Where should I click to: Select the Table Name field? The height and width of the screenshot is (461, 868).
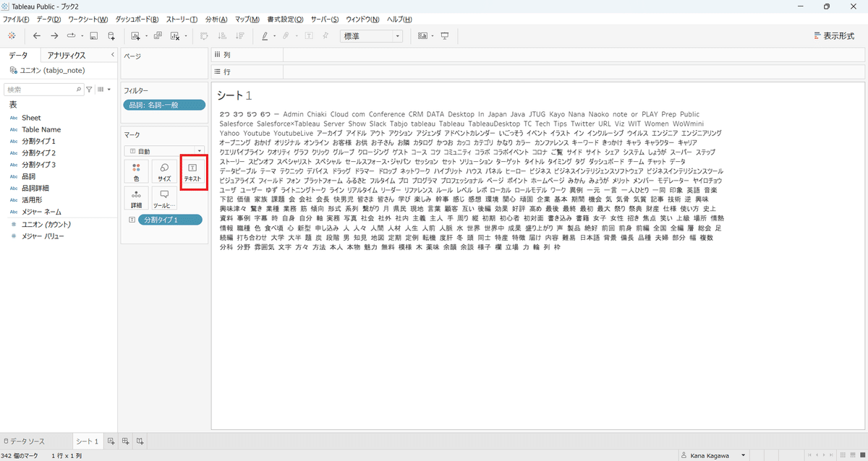coord(41,129)
